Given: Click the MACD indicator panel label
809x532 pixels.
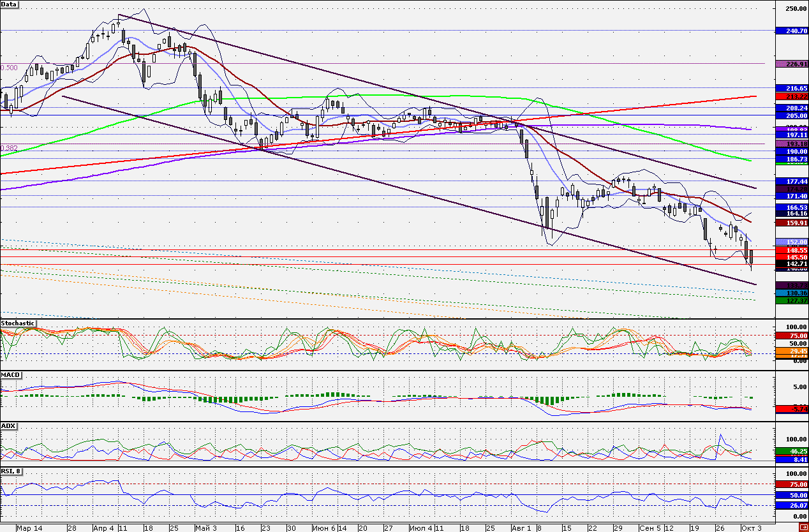Looking at the screenshot, I should point(10,374).
